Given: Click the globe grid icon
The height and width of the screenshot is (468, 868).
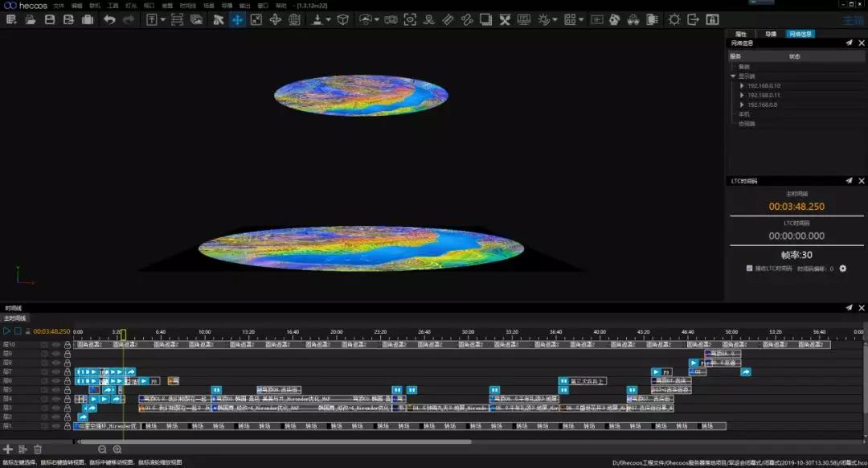Looking at the screenshot, I should (x=294, y=20).
